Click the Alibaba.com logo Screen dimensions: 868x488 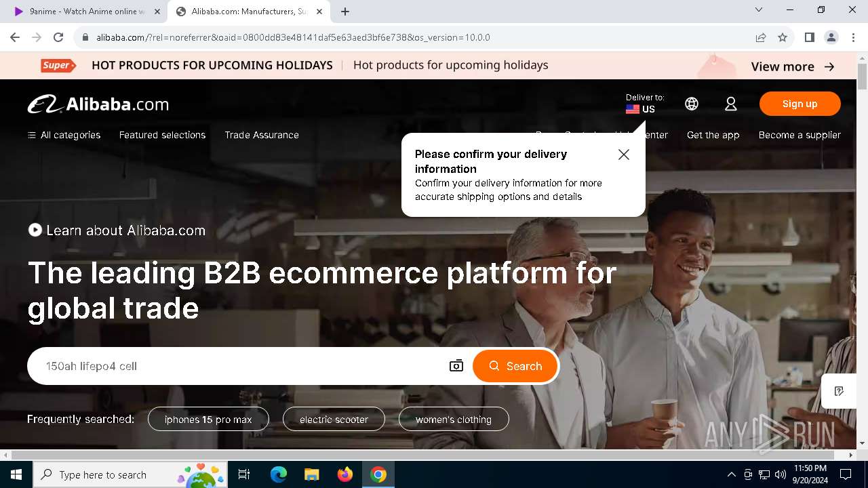[x=98, y=104]
